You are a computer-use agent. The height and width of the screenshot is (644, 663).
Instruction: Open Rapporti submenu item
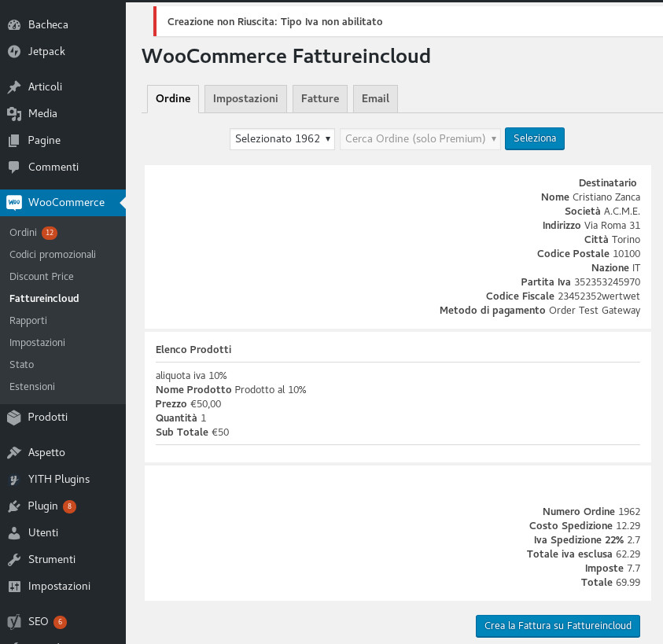coord(28,321)
